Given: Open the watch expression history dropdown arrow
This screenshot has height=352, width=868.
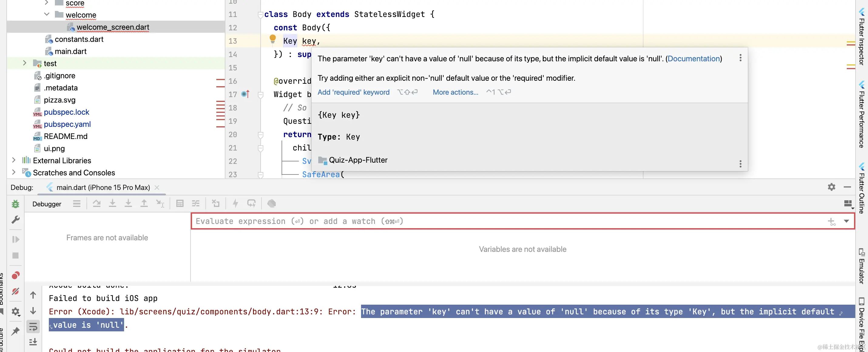Looking at the screenshot, I should point(846,221).
